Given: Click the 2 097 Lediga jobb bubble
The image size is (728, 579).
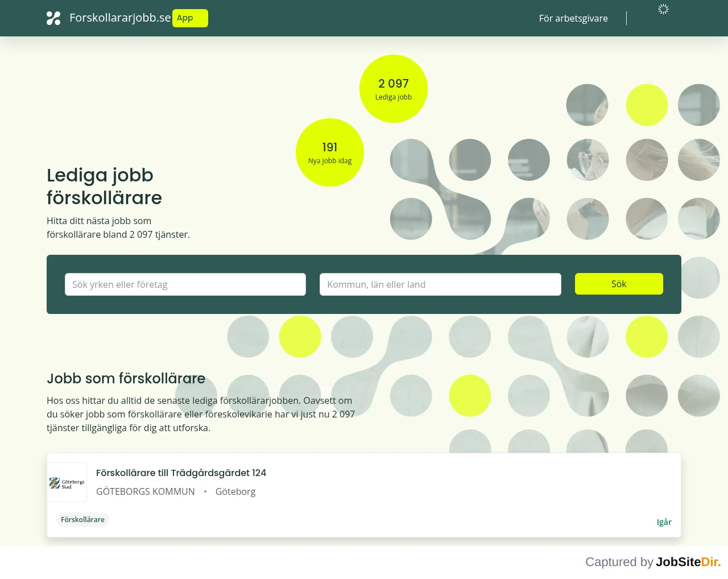Looking at the screenshot, I should [394, 89].
